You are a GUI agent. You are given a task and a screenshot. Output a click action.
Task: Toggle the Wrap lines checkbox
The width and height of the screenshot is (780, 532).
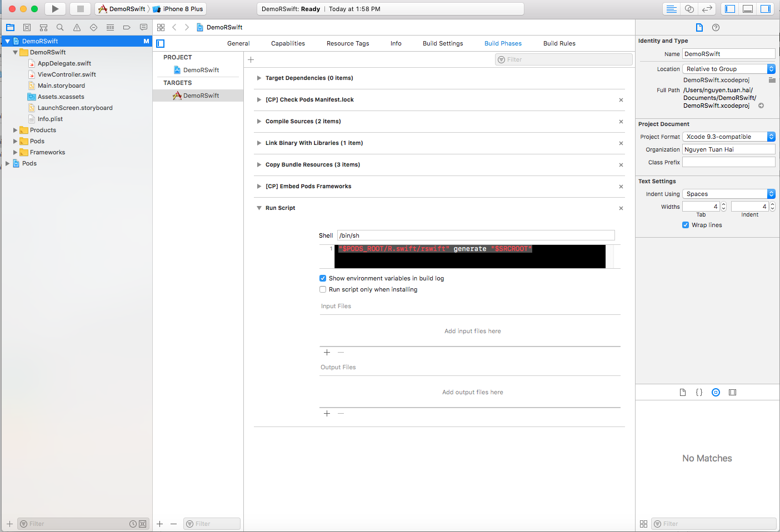pyautogui.click(x=686, y=225)
